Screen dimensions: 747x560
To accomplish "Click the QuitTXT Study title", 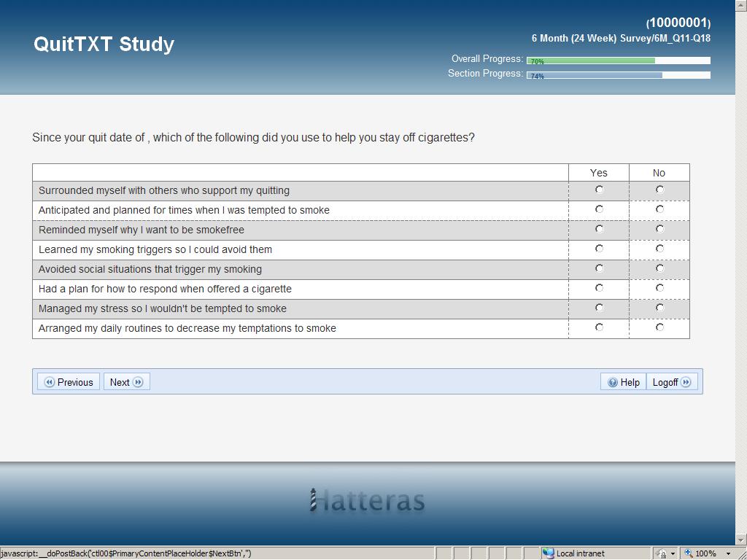I will coord(104,44).
